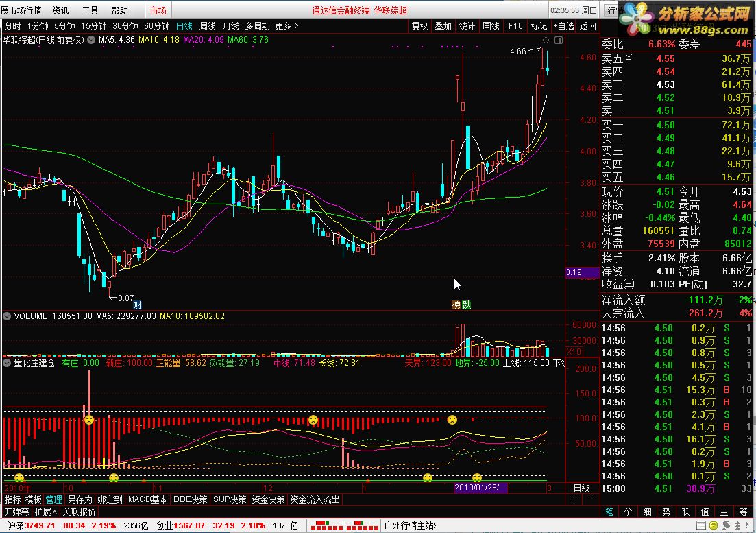
Task: Expand the 更多 > periods list
Action: point(287,26)
